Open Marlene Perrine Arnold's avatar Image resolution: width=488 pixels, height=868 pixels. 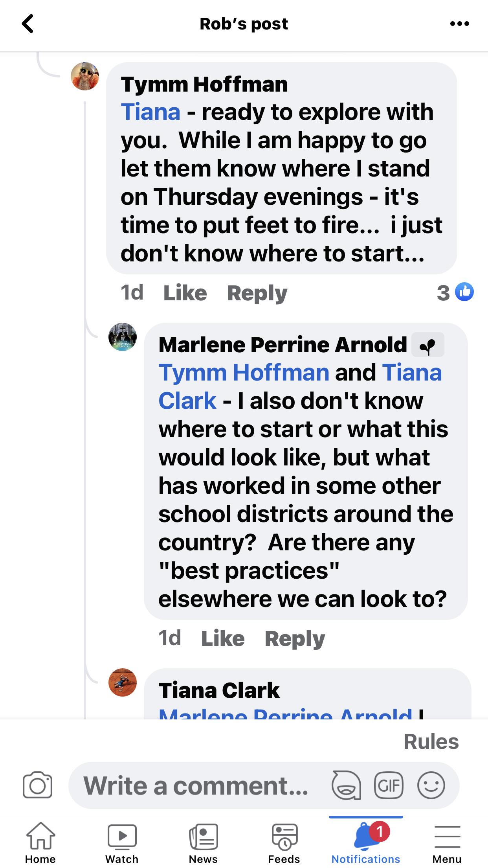(123, 337)
